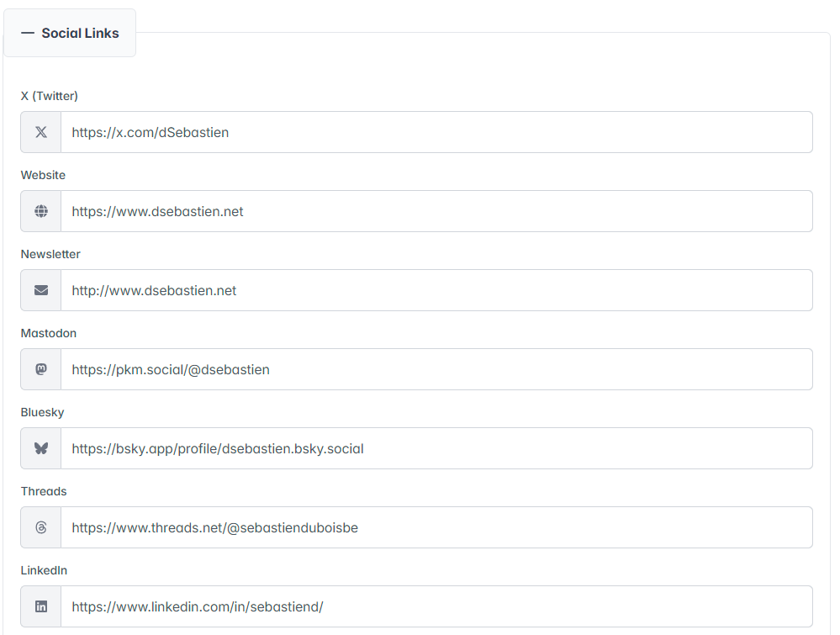Click into the Website URL text field
The height and width of the screenshot is (635, 840).
(436, 211)
